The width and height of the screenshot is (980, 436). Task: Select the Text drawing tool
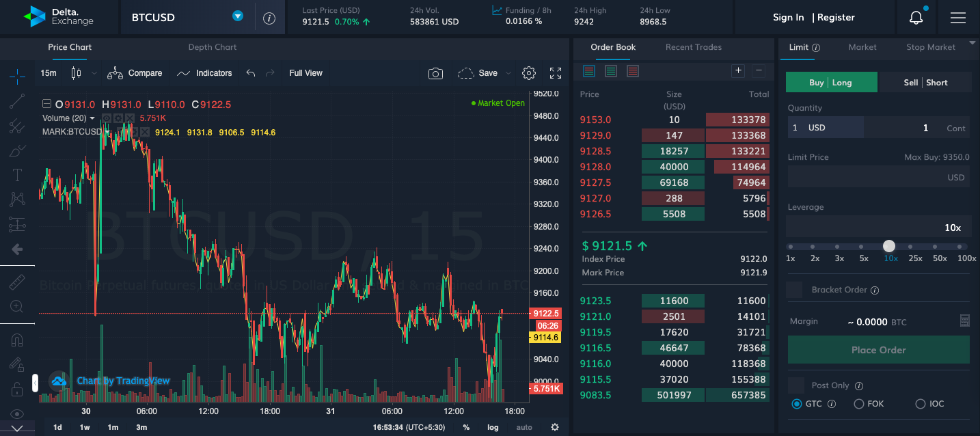[x=17, y=175]
